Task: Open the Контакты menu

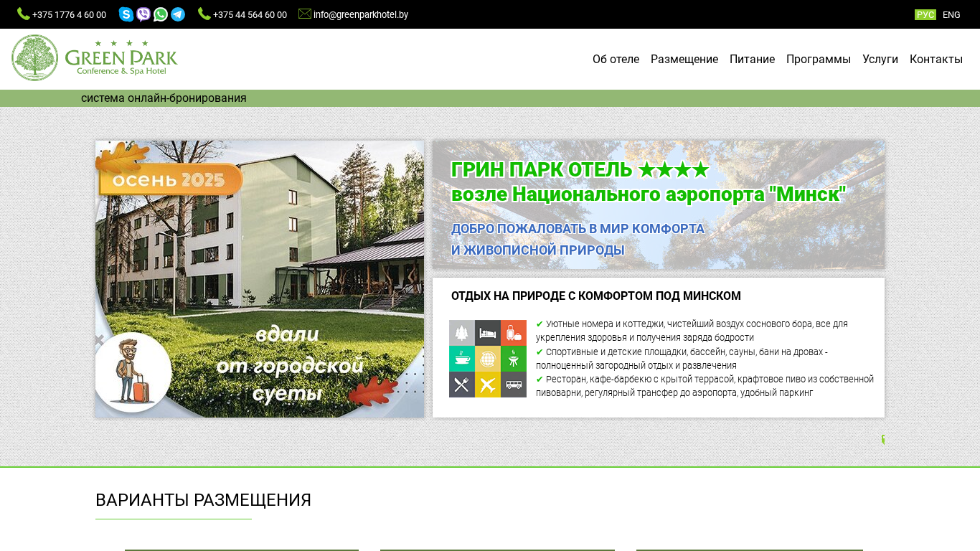Action: pyautogui.click(x=936, y=60)
